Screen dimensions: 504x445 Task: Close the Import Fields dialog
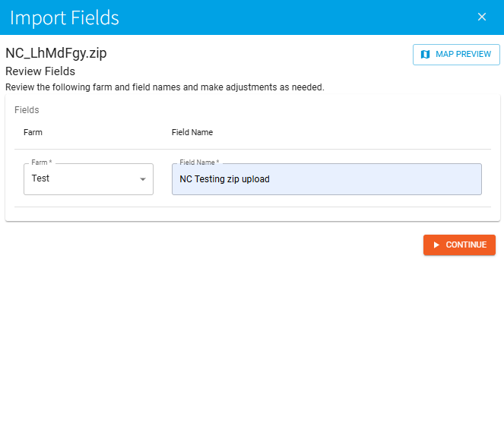click(x=481, y=17)
